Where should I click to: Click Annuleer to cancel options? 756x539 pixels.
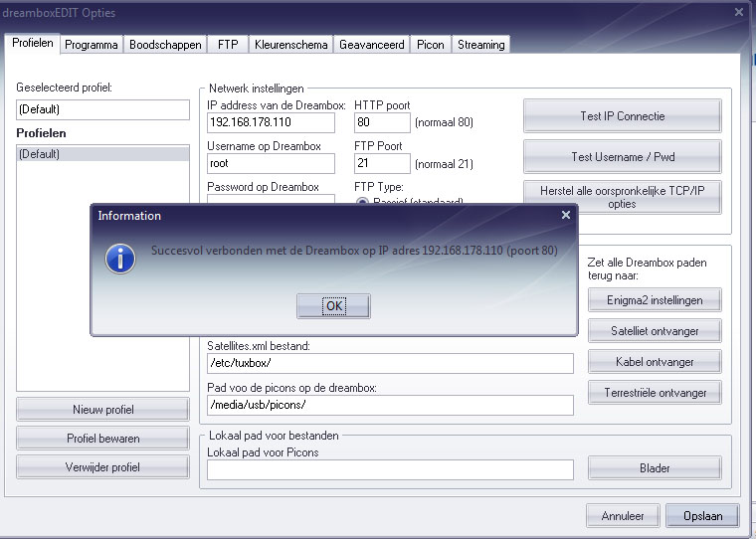click(623, 516)
